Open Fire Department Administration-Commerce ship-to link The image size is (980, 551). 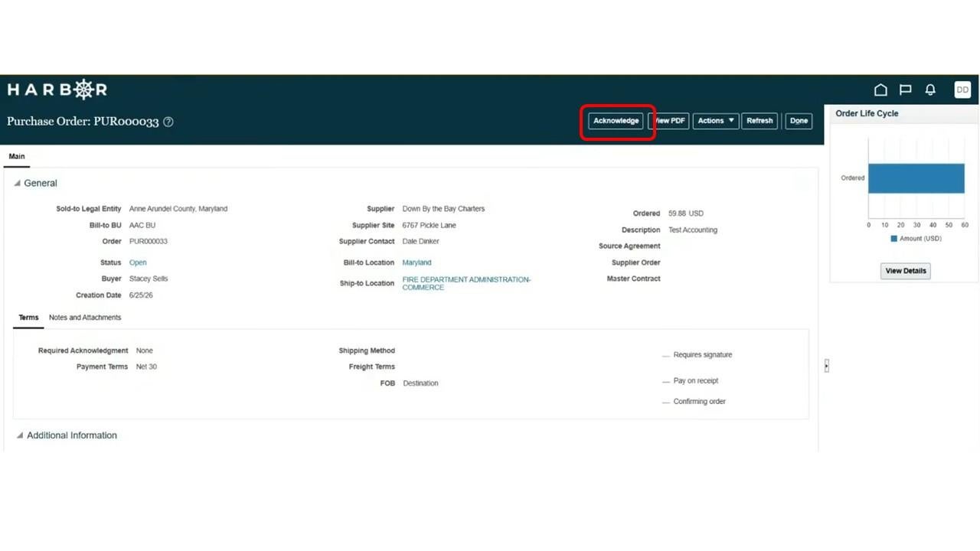click(x=466, y=283)
